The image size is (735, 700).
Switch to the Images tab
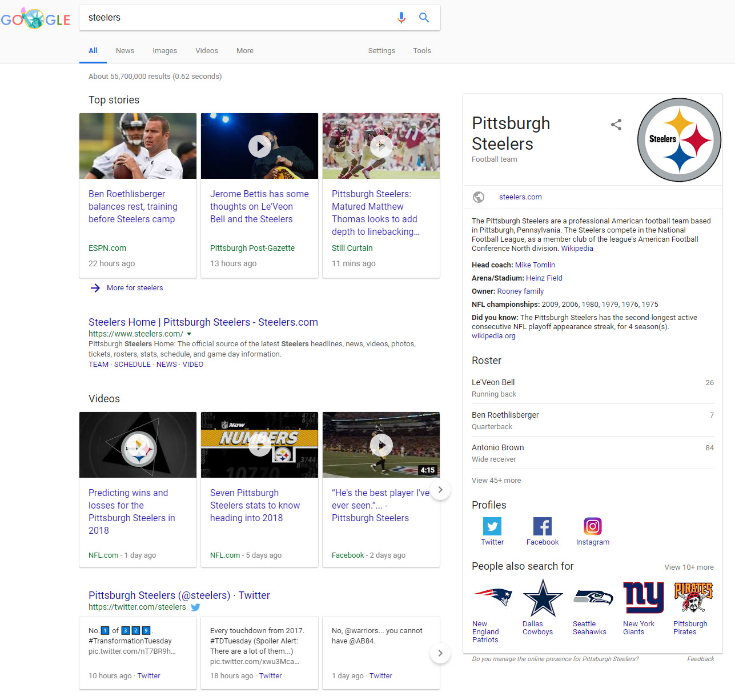[164, 51]
